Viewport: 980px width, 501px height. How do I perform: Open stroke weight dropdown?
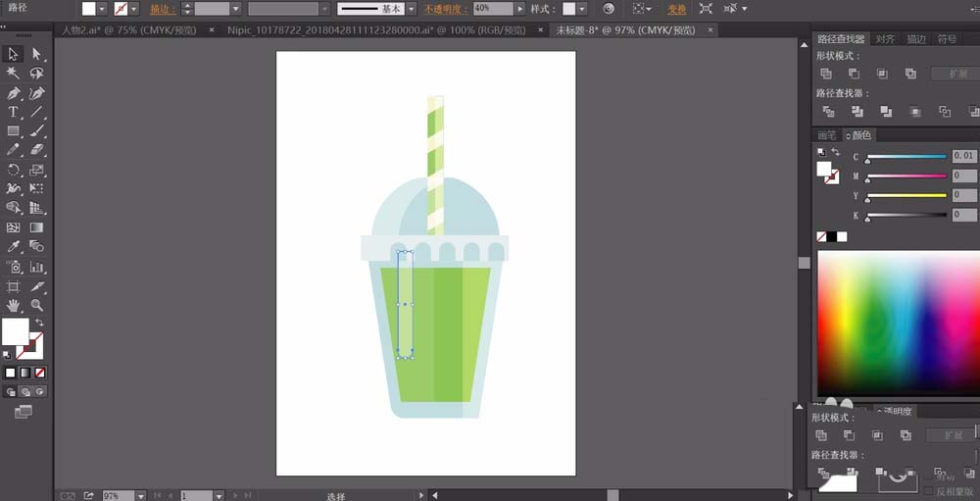[235, 9]
